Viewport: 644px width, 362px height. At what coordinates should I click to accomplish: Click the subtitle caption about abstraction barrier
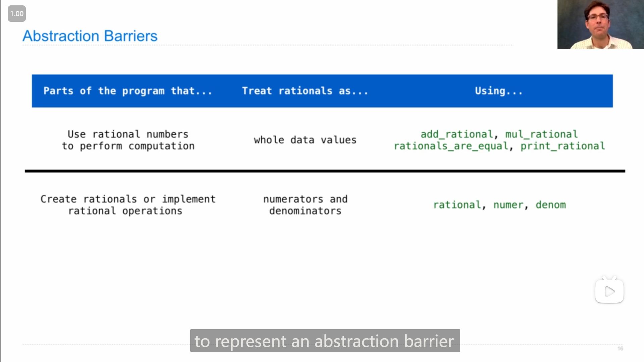pos(325,341)
